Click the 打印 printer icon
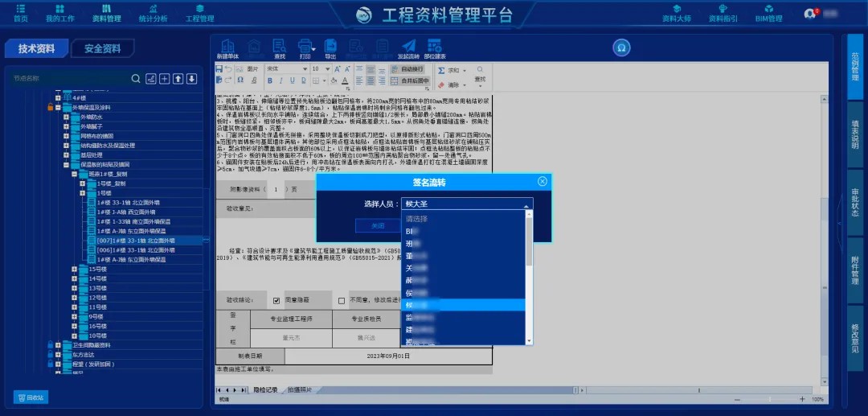The width and height of the screenshot is (868, 416). pyautogui.click(x=305, y=46)
